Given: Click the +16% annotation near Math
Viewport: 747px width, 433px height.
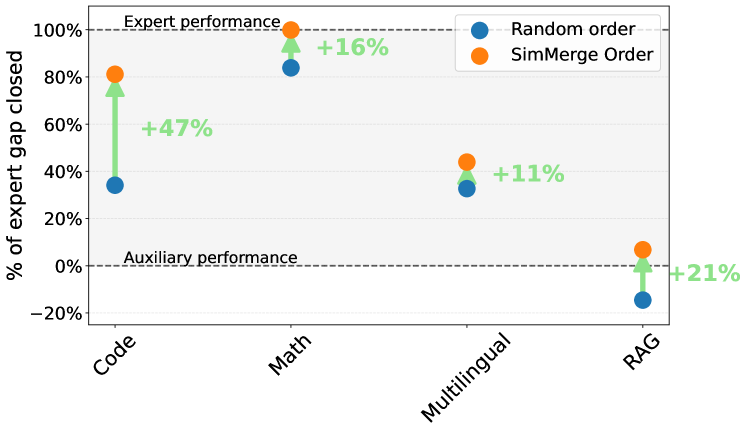Looking at the screenshot, I should click(352, 47).
